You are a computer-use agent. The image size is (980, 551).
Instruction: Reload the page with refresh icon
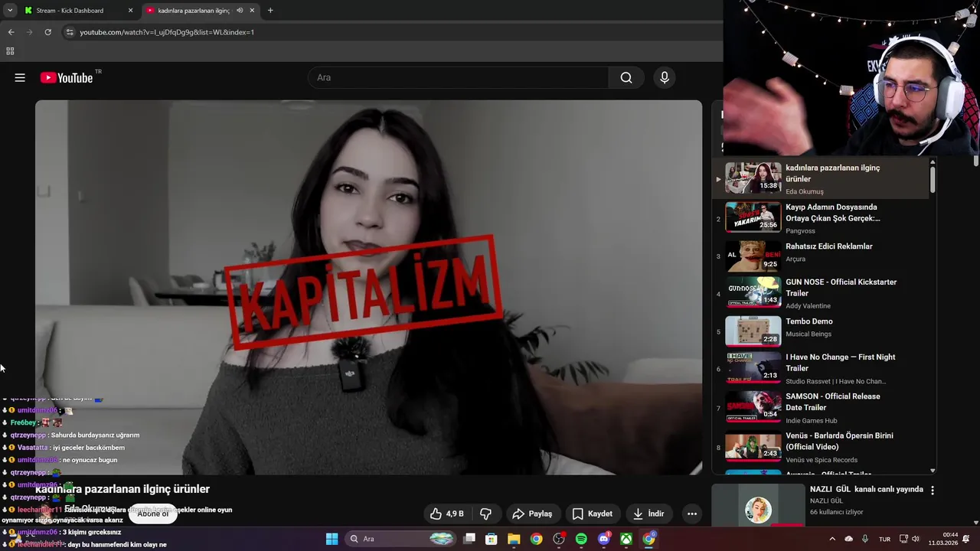[47, 32]
